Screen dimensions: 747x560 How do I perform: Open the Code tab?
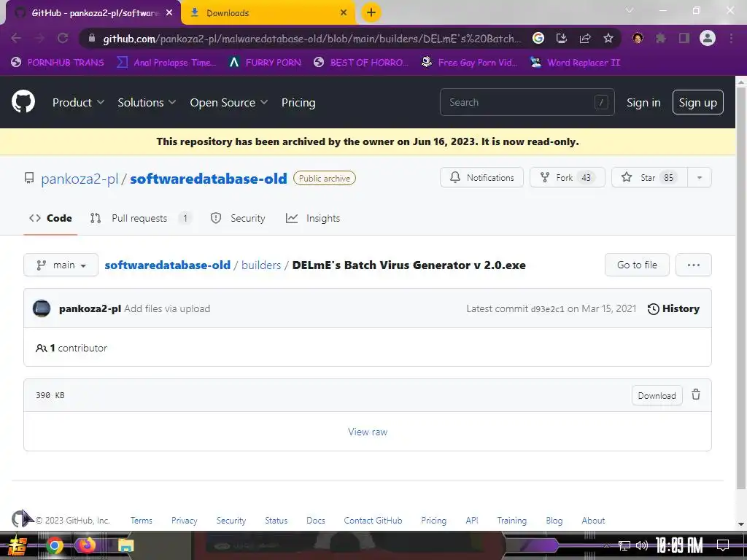[50, 218]
